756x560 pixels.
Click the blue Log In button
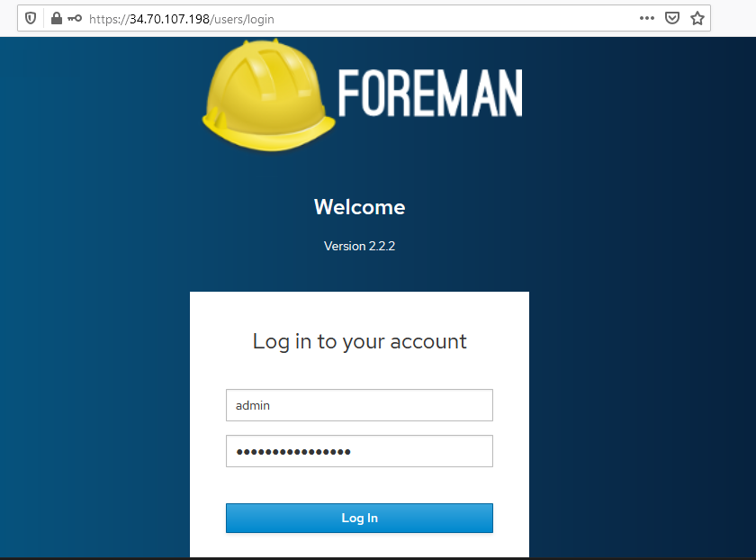click(x=359, y=518)
